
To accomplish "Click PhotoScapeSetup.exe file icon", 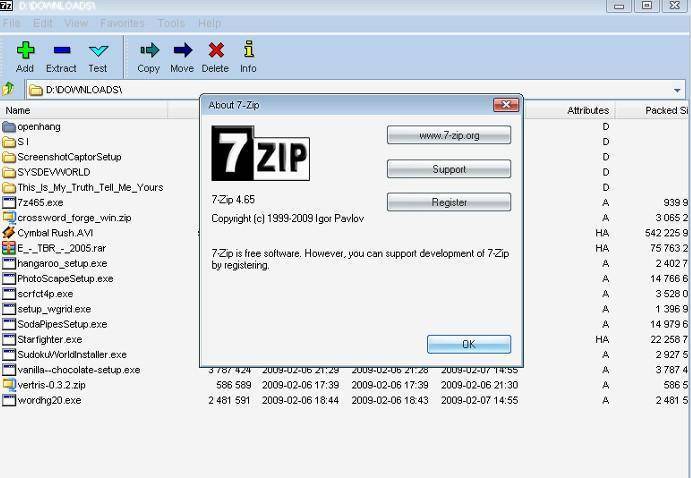I will (x=9, y=278).
